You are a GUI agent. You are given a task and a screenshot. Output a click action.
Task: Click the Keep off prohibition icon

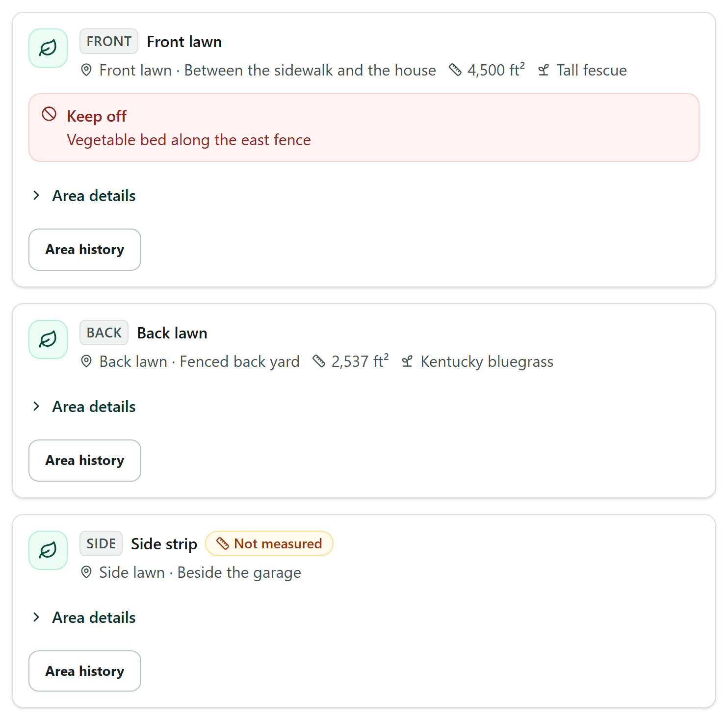(x=49, y=114)
